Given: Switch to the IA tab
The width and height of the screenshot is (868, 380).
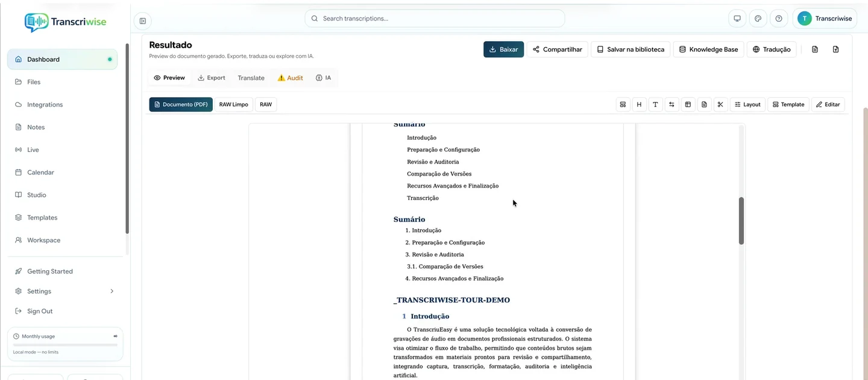Looking at the screenshot, I should pyautogui.click(x=324, y=78).
